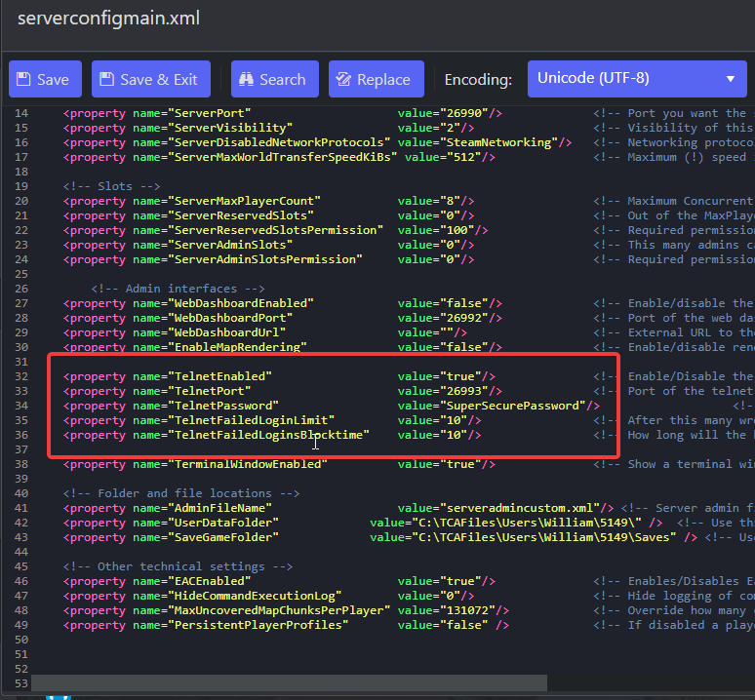
Task: Click the Other technical settings comment
Action: (178, 566)
